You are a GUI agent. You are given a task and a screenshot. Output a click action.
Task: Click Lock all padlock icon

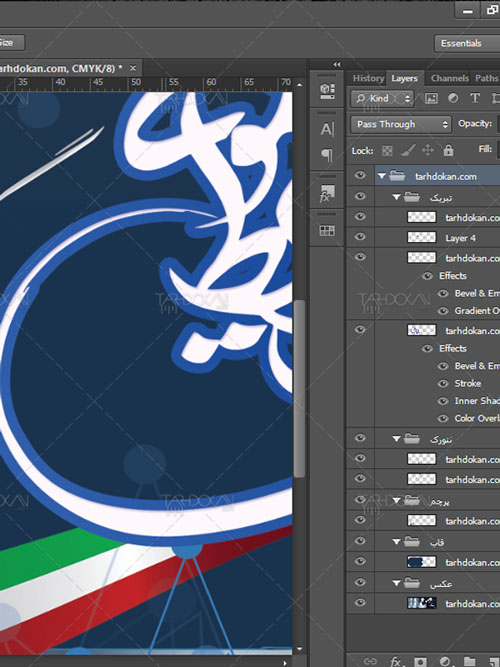[448, 150]
